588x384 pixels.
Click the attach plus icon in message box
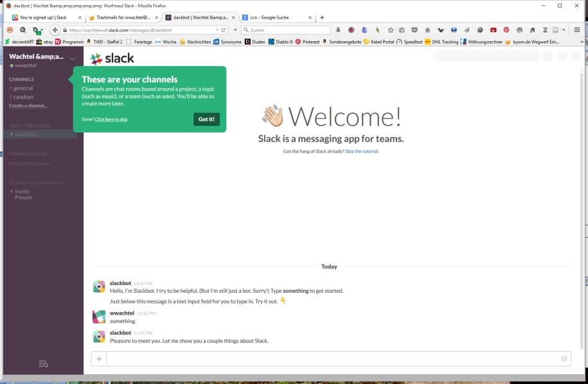pyautogui.click(x=99, y=358)
